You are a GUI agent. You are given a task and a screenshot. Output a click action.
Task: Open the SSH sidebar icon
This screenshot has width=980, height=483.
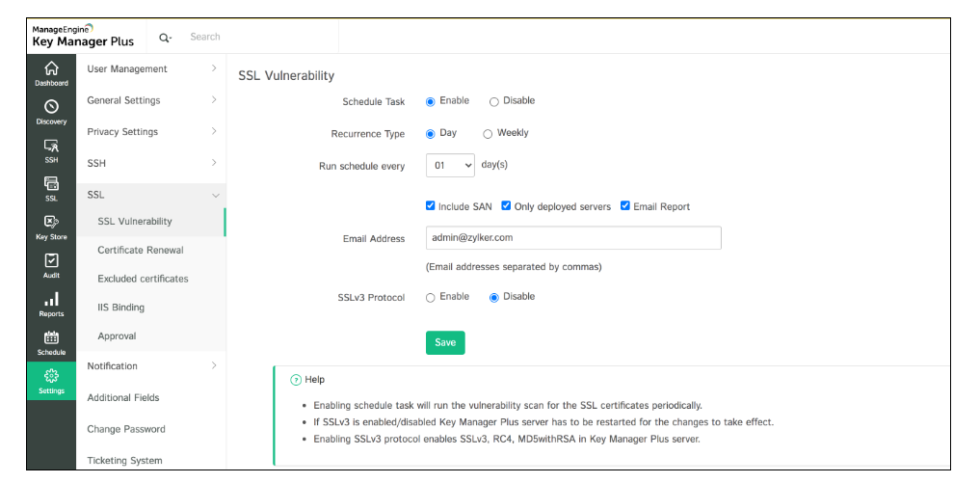pyautogui.click(x=51, y=147)
